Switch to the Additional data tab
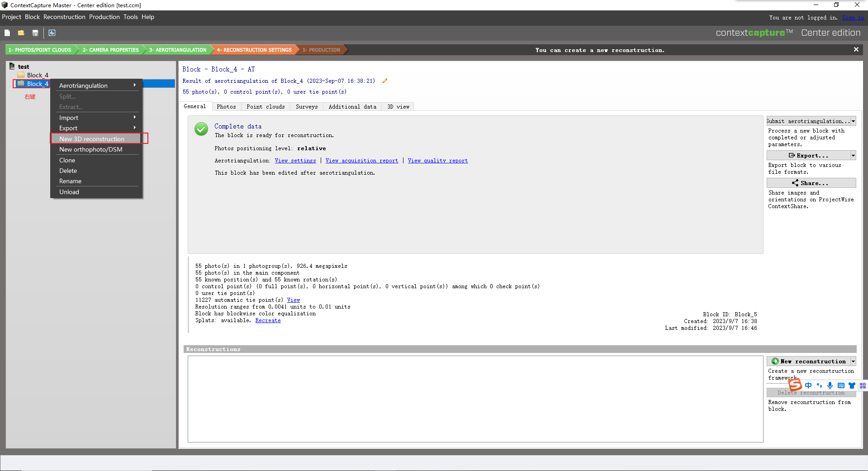This screenshot has width=868, height=471. 352,106
